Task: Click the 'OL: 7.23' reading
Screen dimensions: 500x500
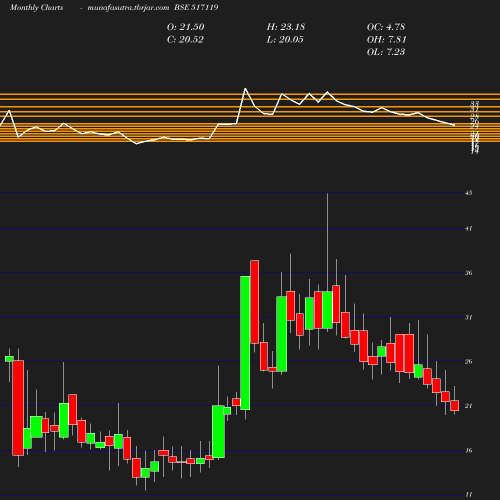Action: [x=386, y=52]
